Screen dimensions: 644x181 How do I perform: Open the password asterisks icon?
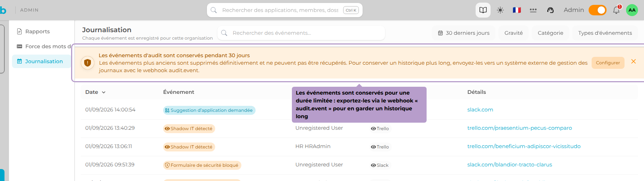pyautogui.click(x=533, y=10)
